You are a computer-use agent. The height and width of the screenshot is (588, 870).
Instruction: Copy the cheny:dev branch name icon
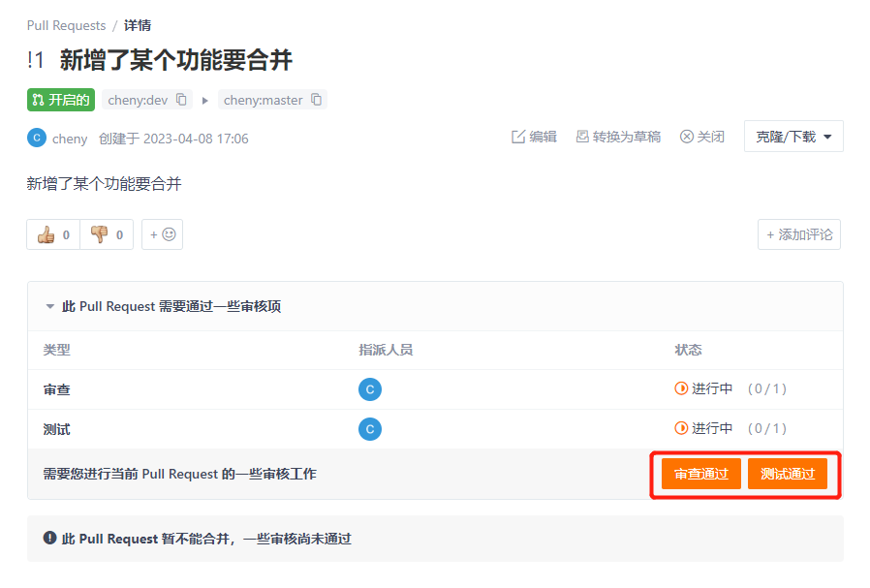click(181, 100)
